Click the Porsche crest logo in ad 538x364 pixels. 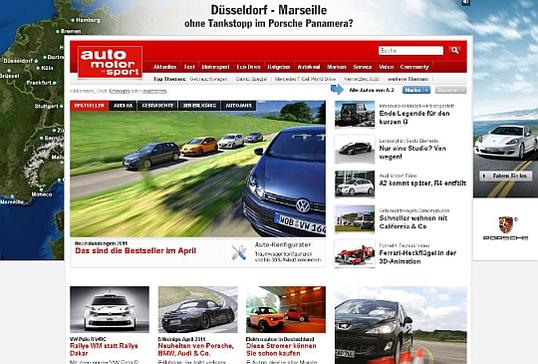click(x=505, y=225)
